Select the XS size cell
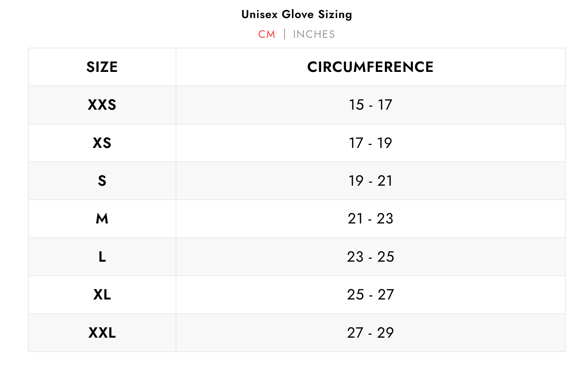 tap(102, 143)
